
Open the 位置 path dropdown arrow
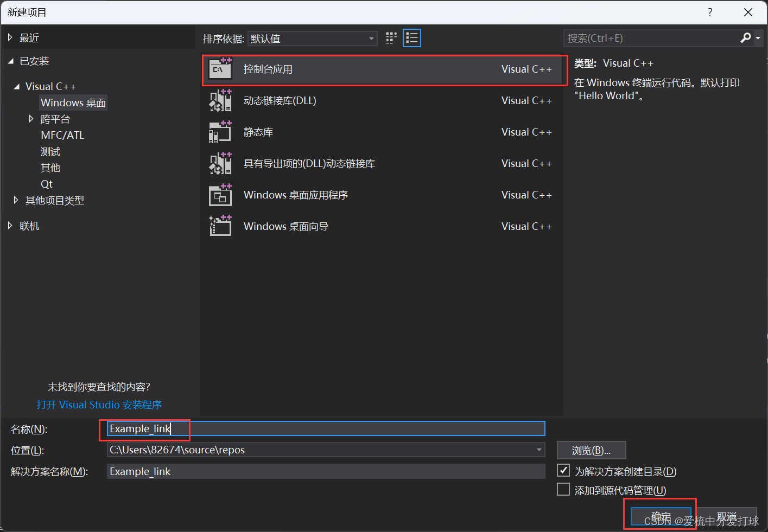point(539,450)
